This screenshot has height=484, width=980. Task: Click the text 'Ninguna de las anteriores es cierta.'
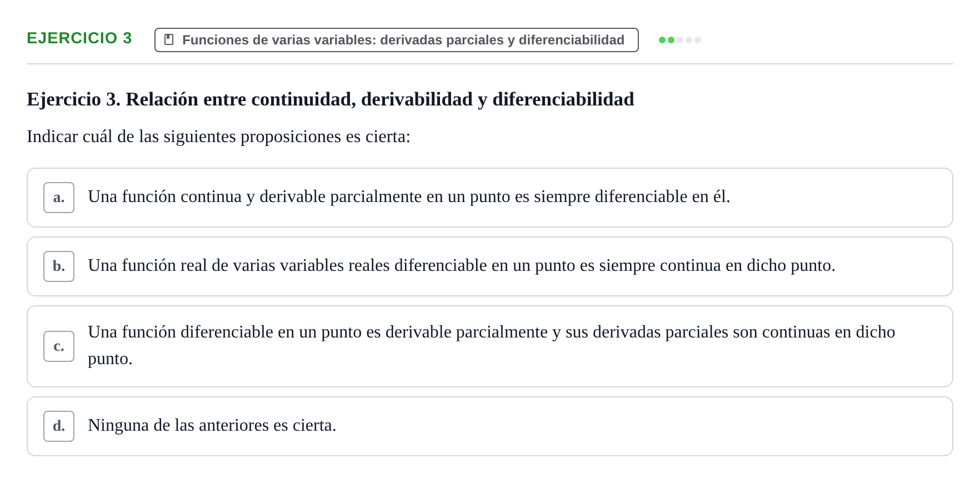(x=212, y=425)
